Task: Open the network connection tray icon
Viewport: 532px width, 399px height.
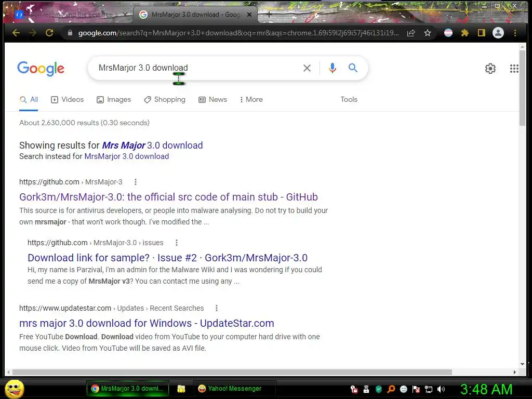Action: click(x=429, y=389)
